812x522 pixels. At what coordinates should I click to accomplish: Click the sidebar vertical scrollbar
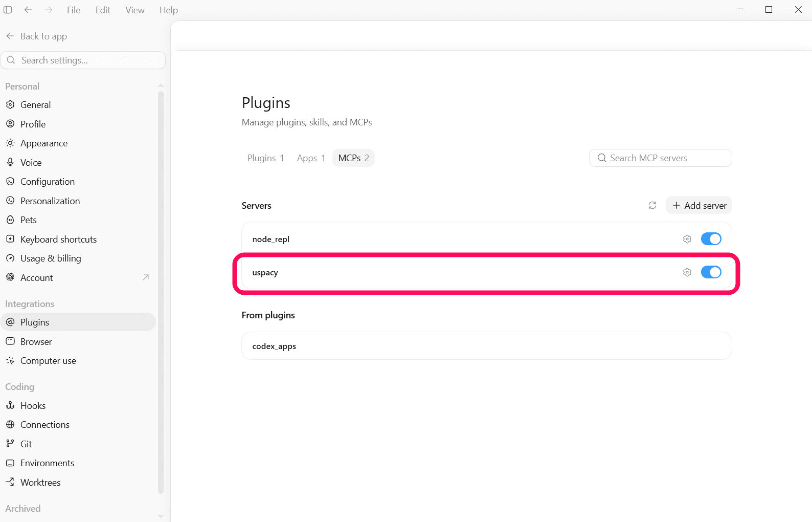pyautogui.click(x=161, y=292)
